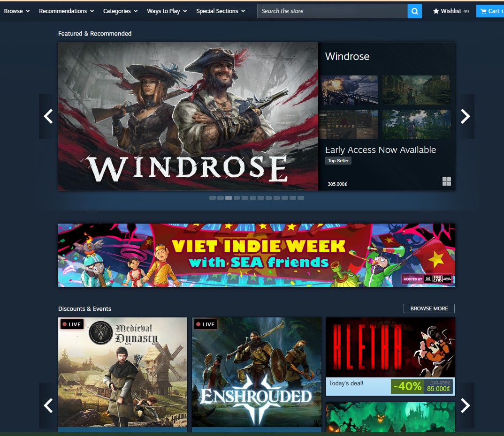Viewport: 504px width, 436px height.
Task: Select the third carousel page dot
Action: tap(229, 198)
